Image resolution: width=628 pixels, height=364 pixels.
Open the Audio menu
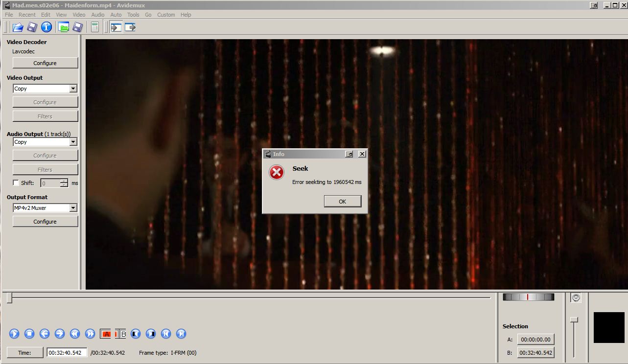(x=98, y=15)
